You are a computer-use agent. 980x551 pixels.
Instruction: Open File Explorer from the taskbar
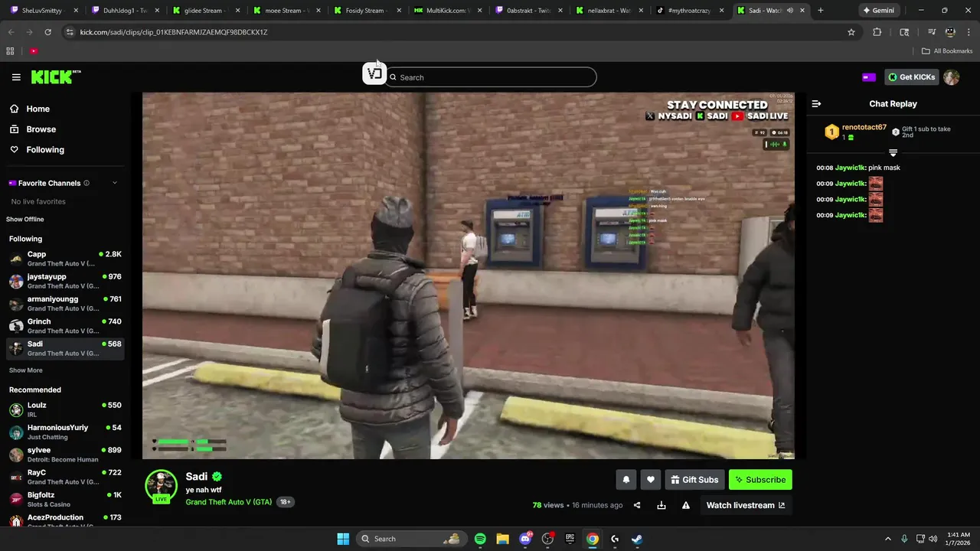pos(502,539)
